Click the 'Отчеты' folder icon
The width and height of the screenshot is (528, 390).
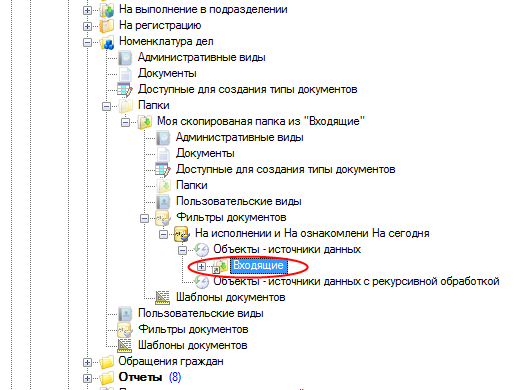[107, 378]
